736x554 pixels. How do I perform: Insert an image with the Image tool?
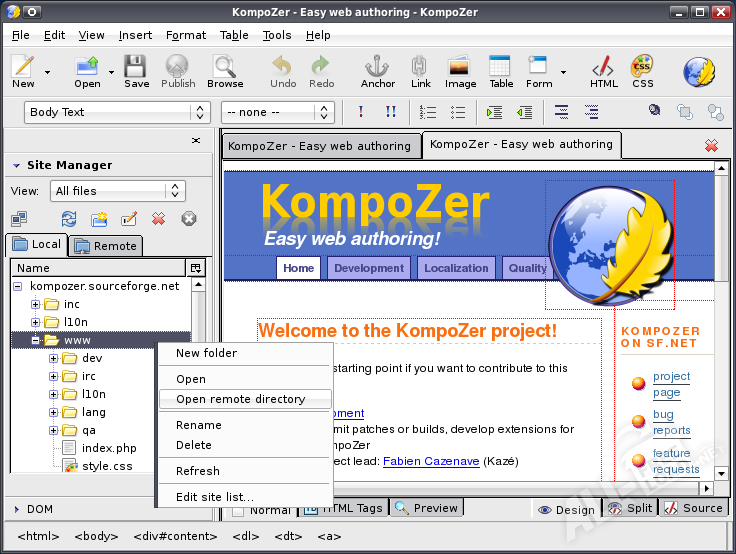pyautogui.click(x=460, y=72)
